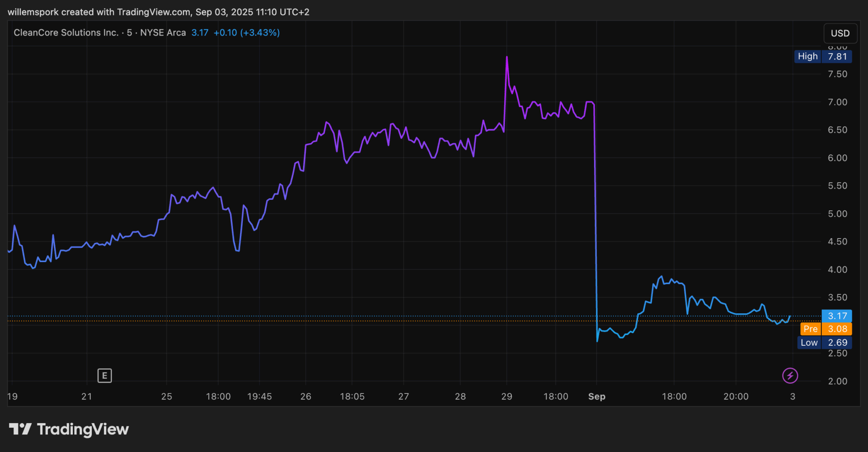Click the earnings 'E' marker icon
868x452 pixels.
click(x=104, y=375)
